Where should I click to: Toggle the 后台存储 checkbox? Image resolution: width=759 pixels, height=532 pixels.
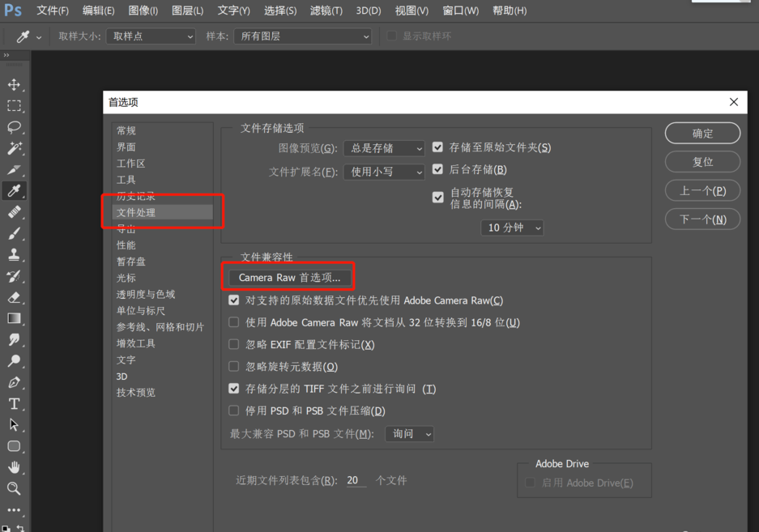(437, 169)
